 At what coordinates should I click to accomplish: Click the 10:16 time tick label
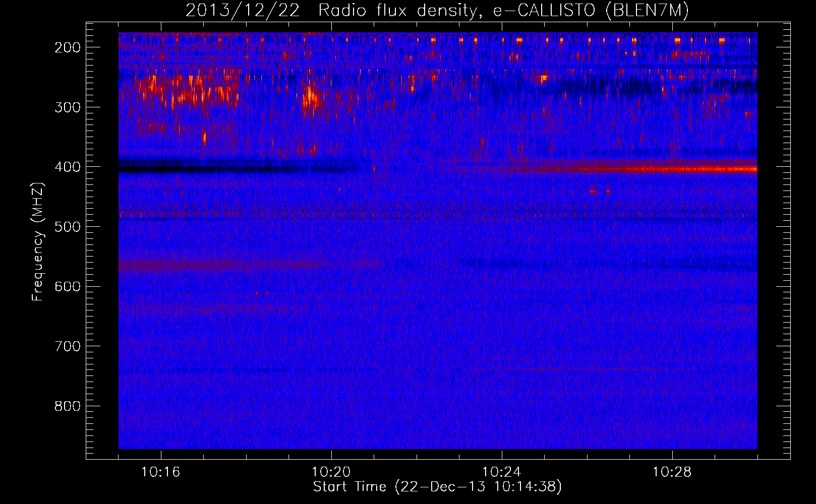tap(161, 472)
